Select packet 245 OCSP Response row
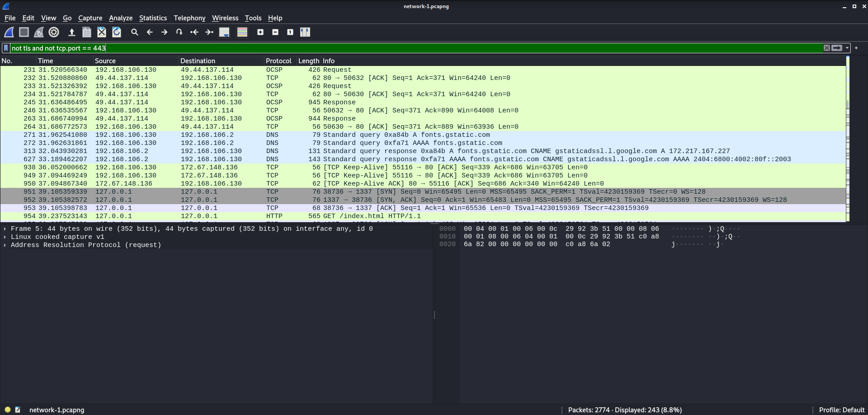 point(423,103)
